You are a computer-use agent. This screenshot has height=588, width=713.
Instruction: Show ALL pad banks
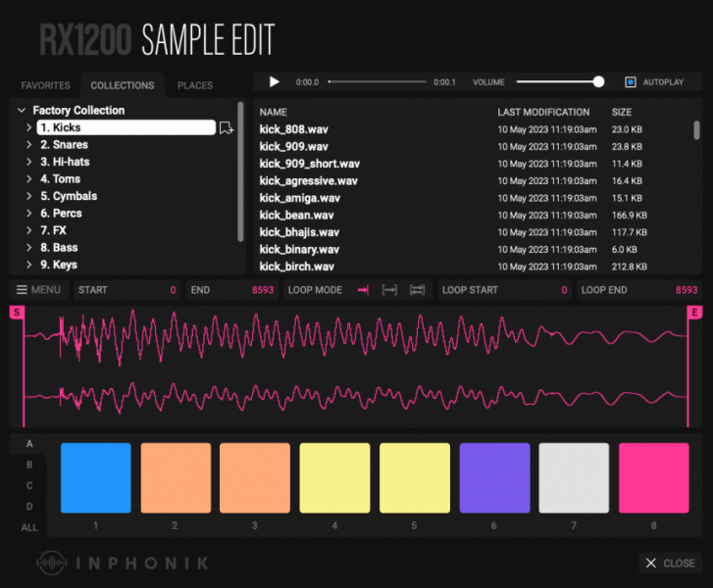click(29, 527)
